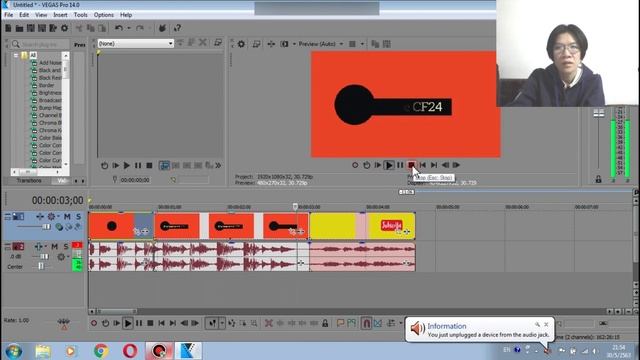Select the Bump Map effect
640x360 pixels.
click(50, 108)
